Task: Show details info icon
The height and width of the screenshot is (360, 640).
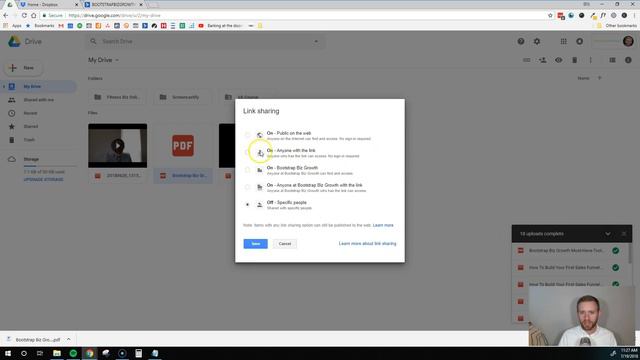Action: pyautogui.click(x=628, y=60)
